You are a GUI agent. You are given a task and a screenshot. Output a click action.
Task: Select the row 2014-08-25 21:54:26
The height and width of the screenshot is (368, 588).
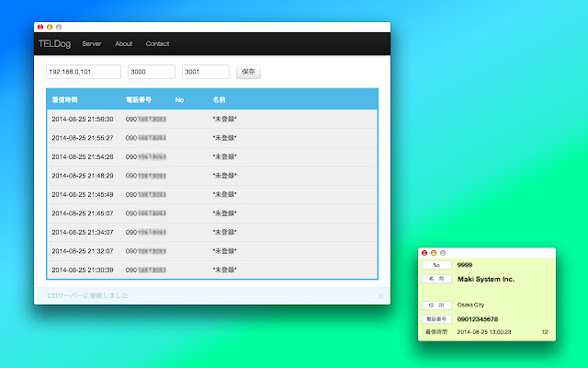[x=212, y=156]
